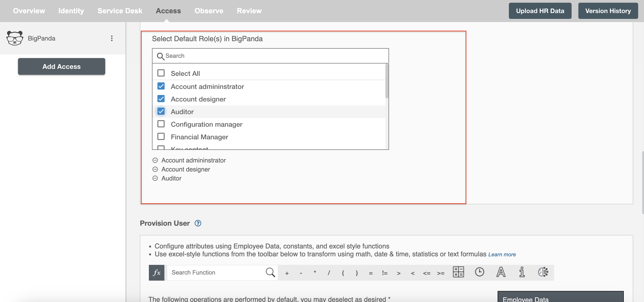644x302 pixels.
Task: Click the date and time icon
Action: (x=479, y=273)
